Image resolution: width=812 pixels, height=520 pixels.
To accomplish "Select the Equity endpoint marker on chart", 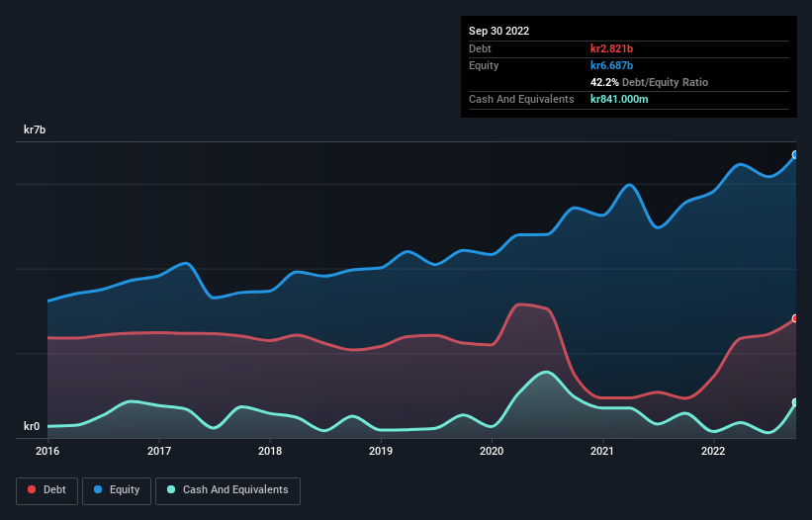I will (795, 154).
